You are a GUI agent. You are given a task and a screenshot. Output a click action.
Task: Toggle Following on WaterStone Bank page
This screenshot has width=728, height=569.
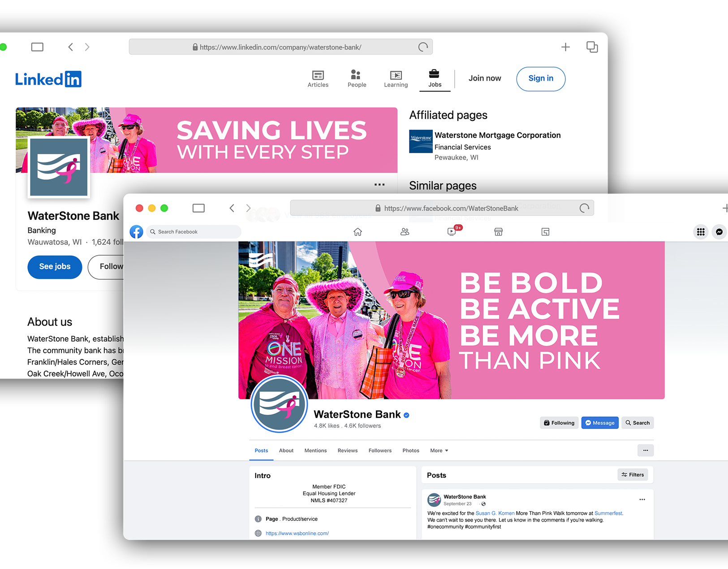pyautogui.click(x=559, y=423)
